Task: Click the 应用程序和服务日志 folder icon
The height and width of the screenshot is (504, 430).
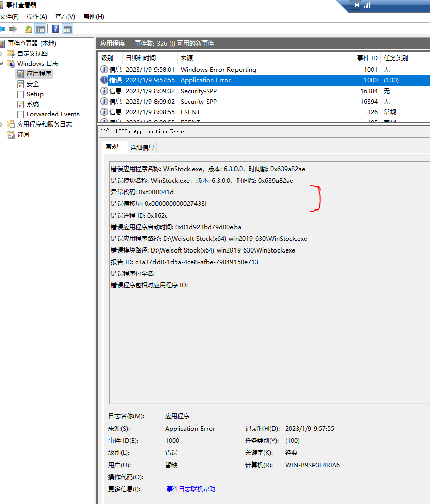Action: pos(11,124)
